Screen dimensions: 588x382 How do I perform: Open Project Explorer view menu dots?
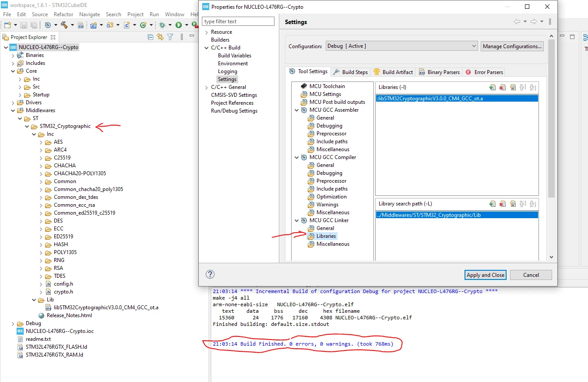click(182, 37)
